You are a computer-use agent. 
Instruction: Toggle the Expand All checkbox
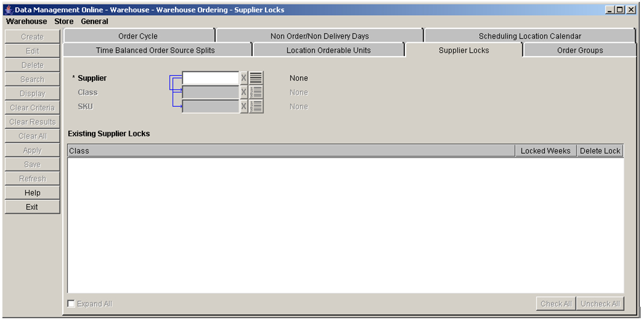pos(71,304)
